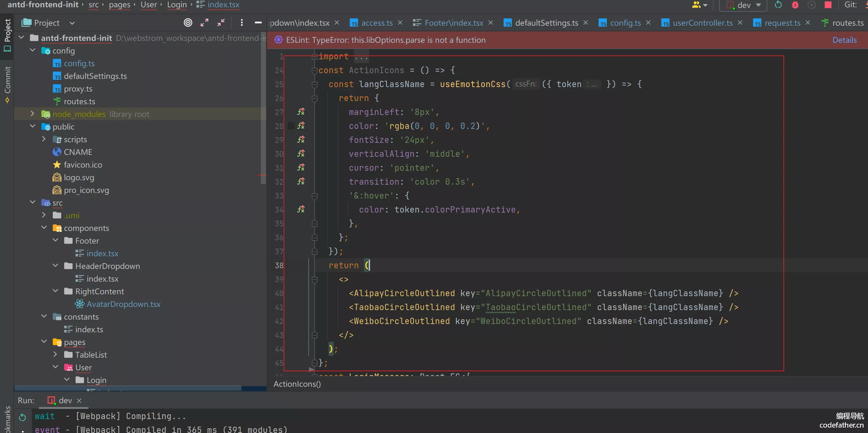Click CSS gutter icon on marginLeft line
The height and width of the screenshot is (433, 868).
[x=301, y=111]
